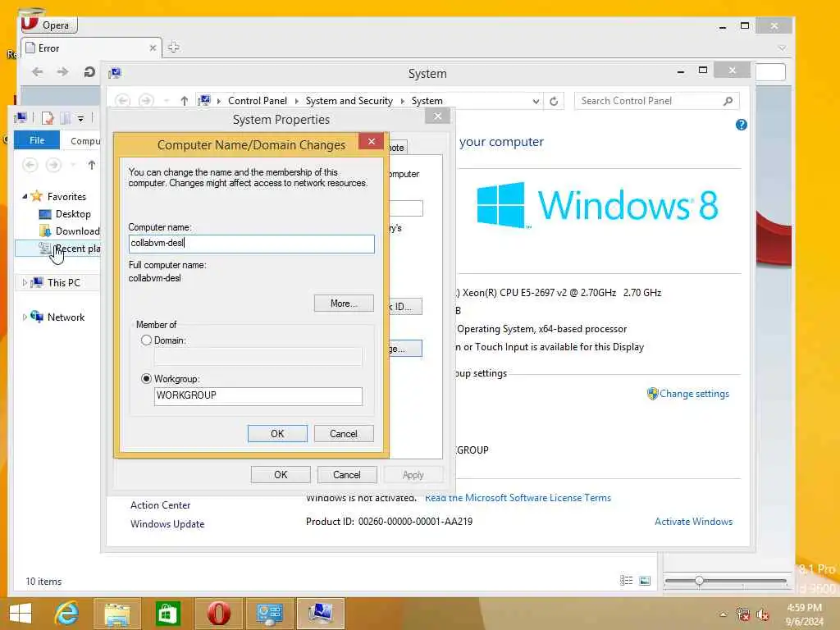Image resolution: width=840 pixels, height=630 pixels.
Task: Click the search magnifier icon in Control Panel
Action: 728,101
